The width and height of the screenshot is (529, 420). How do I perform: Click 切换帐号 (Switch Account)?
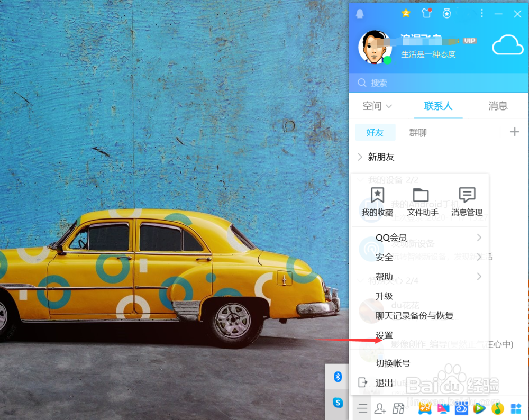[x=394, y=363]
